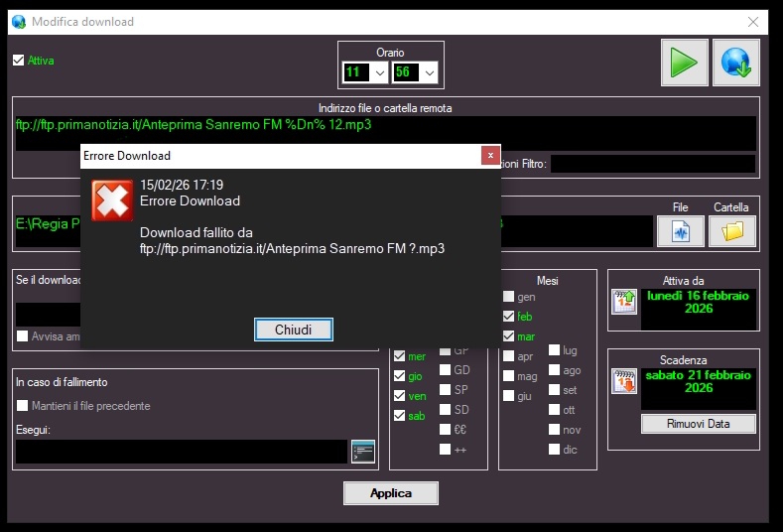The height and width of the screenshot is (532, 783).
Task: Open the Attiva da calendar icon
Action: [624, 302]
